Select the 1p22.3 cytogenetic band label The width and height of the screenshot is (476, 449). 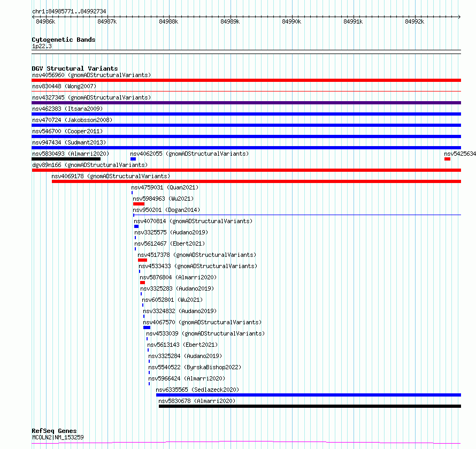click(42, 46)
